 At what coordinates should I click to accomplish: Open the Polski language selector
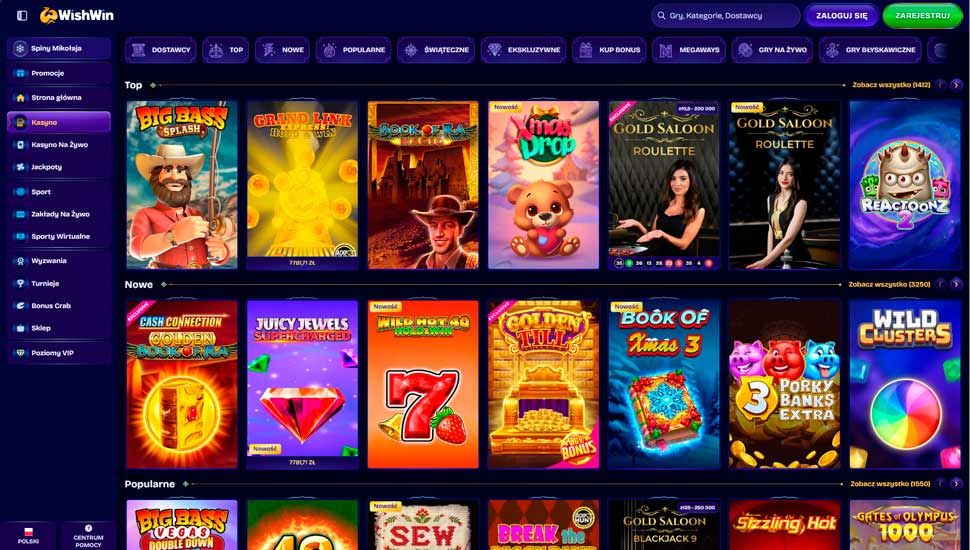[x=28, y=536]
